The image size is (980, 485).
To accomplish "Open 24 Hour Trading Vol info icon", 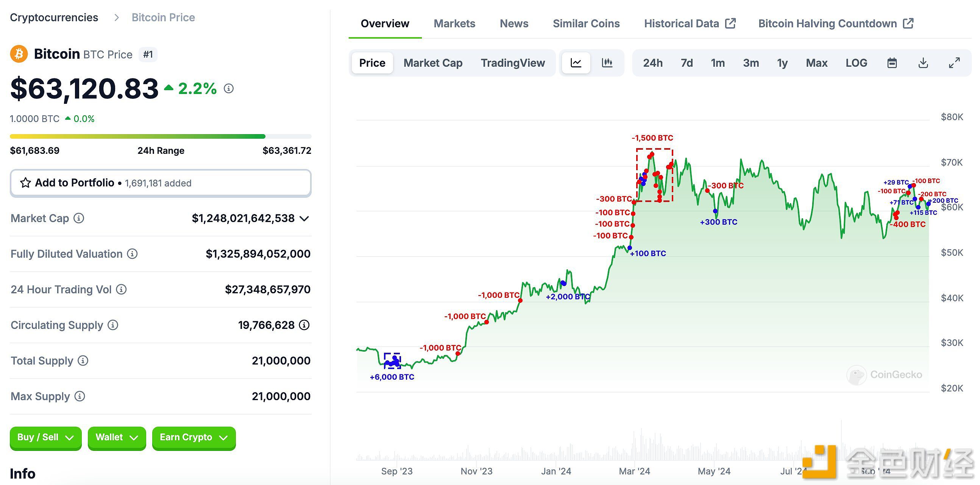I will tap(121, 289).
